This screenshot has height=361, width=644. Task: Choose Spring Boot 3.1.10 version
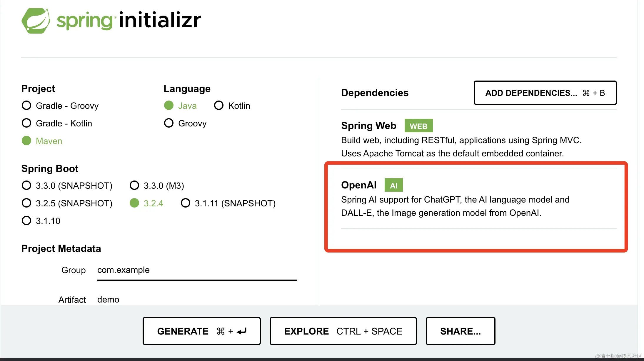pos(41,221)
